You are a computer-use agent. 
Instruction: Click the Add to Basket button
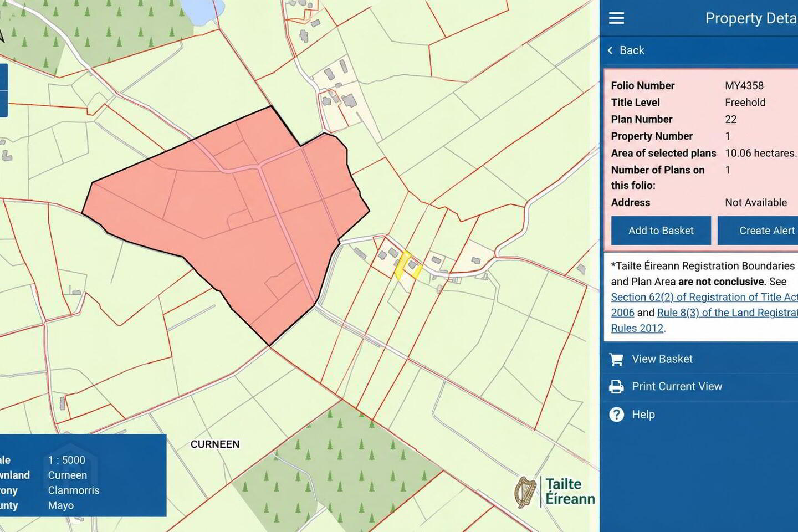point(661,231)
